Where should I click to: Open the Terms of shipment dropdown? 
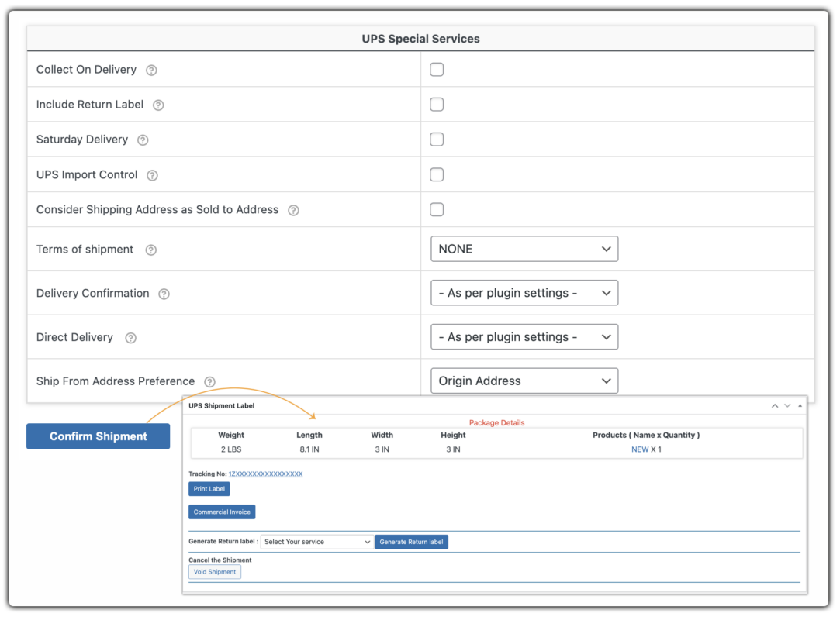[x=524, y=249]
